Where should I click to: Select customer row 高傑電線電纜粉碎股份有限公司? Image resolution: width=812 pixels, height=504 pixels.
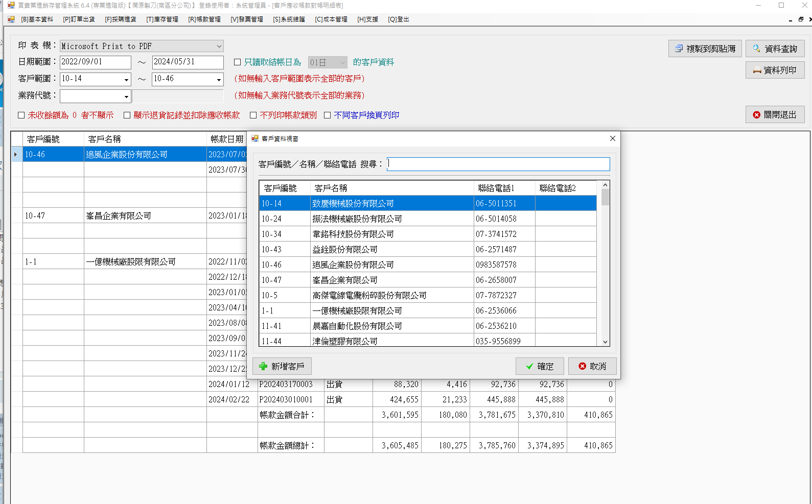(x=428, y=295)
